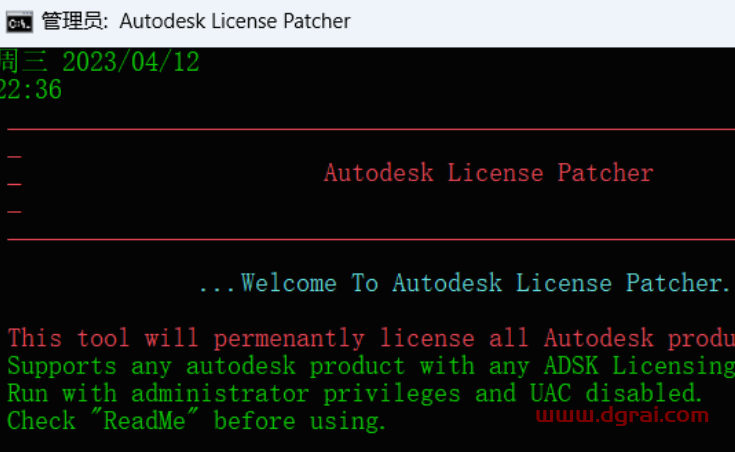Click the command prompt icon in title bar
735x452 pixels.
[19, 21]
